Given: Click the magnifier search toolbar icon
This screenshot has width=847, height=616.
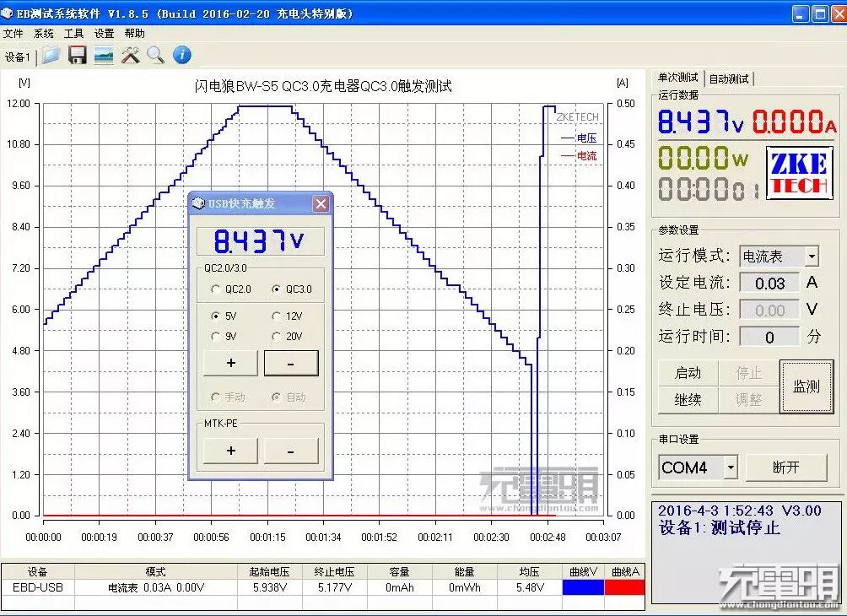Looking at the screenshot, I should point(155,55).
